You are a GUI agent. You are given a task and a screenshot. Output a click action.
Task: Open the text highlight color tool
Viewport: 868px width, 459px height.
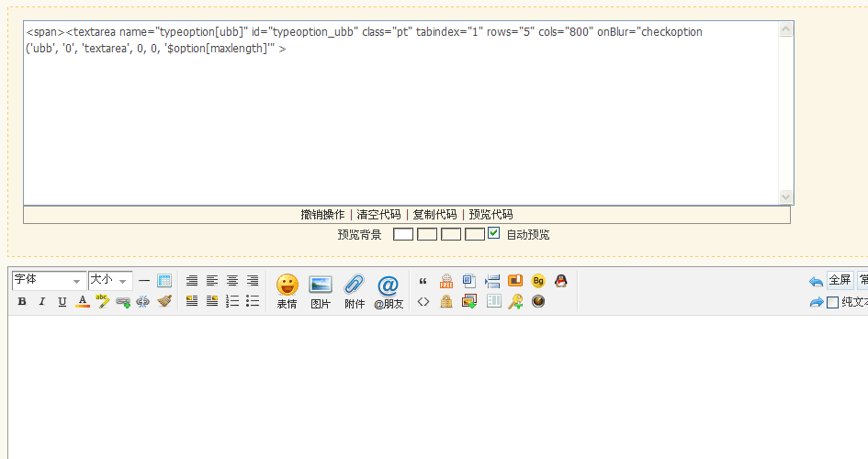click(x=102, y=301)
